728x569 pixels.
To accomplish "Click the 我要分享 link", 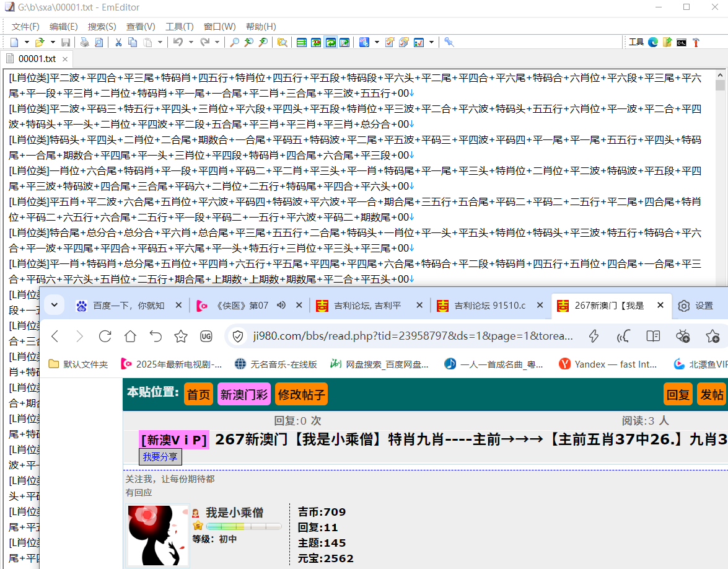I will [160, 457].
